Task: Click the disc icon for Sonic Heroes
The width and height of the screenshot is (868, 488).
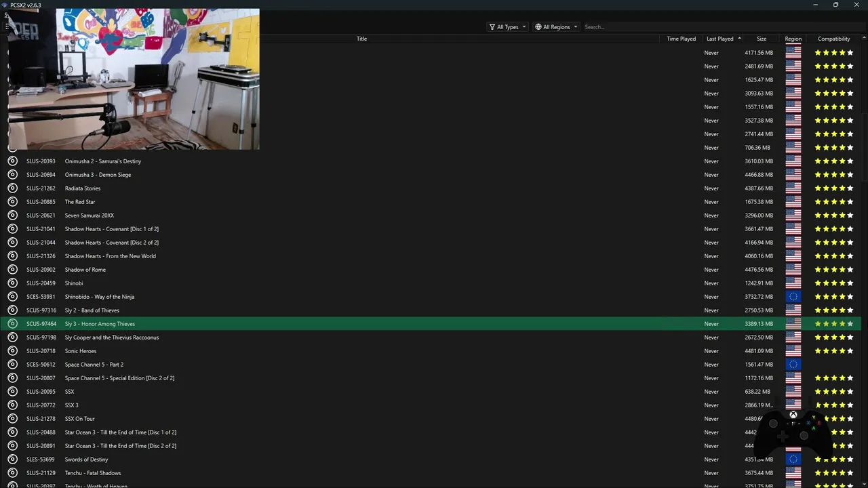Action: (12, 350)
